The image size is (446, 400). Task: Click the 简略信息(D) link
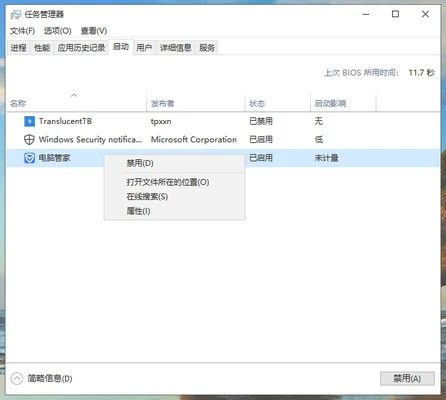coord(50,378)
